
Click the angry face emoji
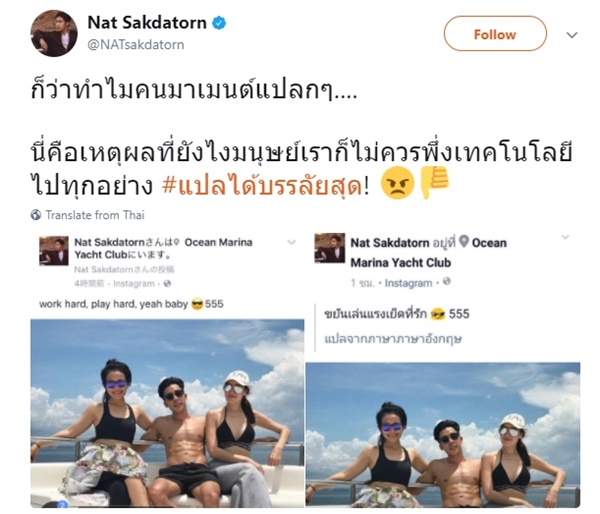click(x=397, y=183)
